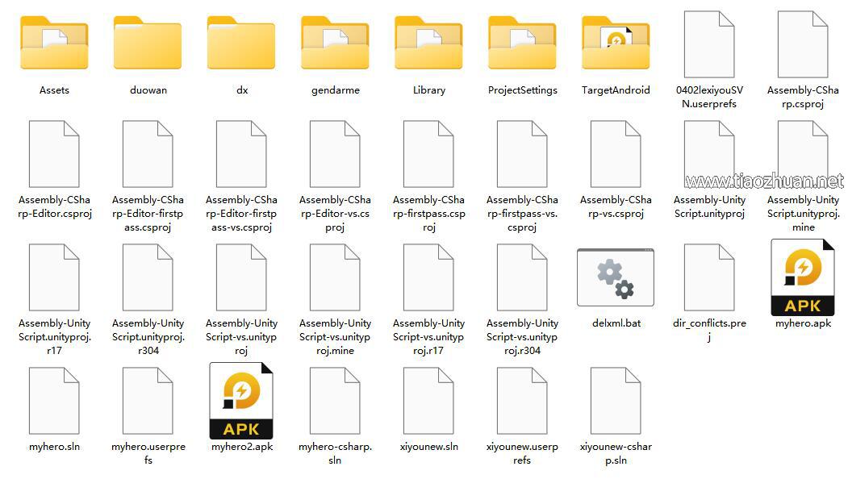Select the dx folder icon
The height and width of the screenshot is (504, 848).
241,44
